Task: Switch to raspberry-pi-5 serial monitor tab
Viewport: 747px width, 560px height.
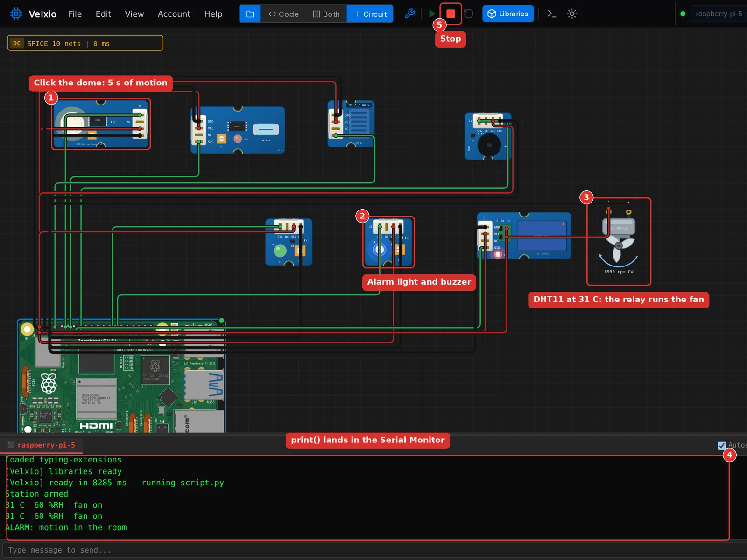Action: point(42,445)
